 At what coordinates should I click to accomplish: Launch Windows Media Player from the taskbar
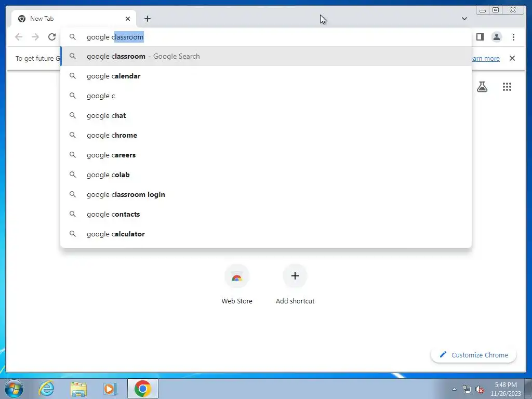tap(110, 389)
